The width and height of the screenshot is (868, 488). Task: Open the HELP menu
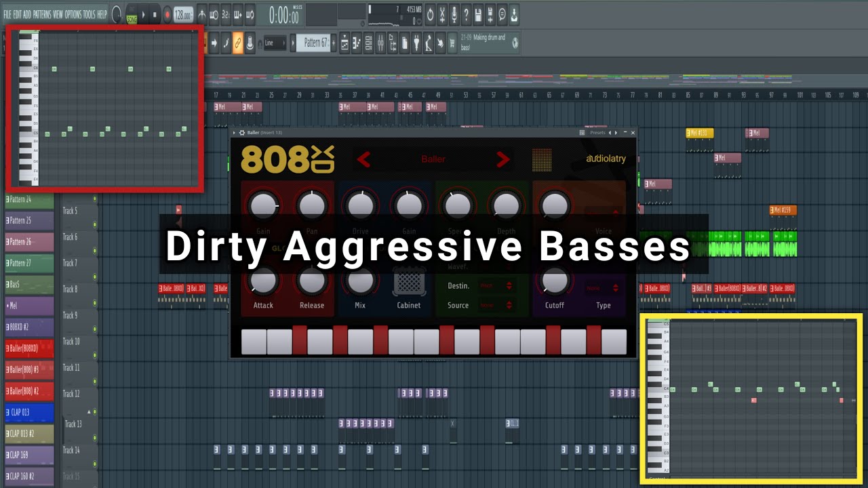(x=102, y=14)
